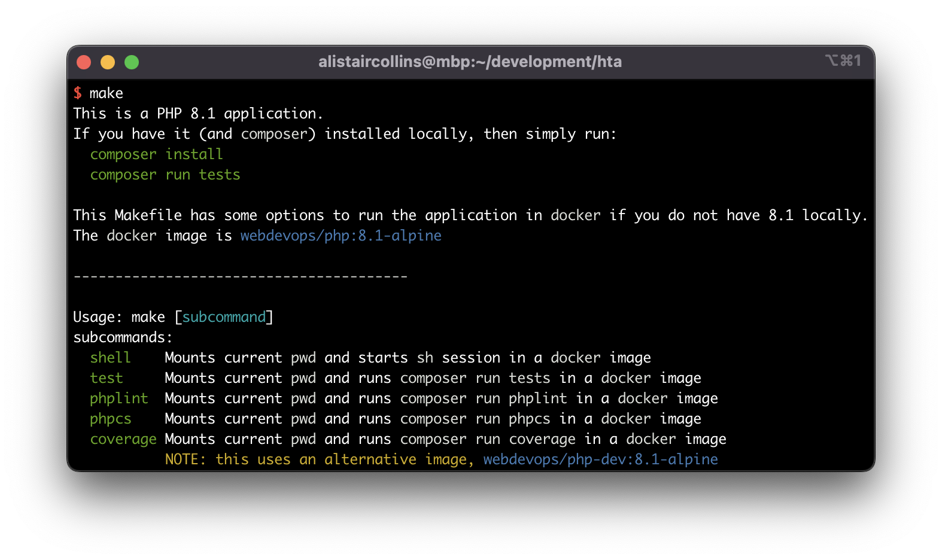Click the green 'composer install' command
942x560 pixels.
click(157, 154)
